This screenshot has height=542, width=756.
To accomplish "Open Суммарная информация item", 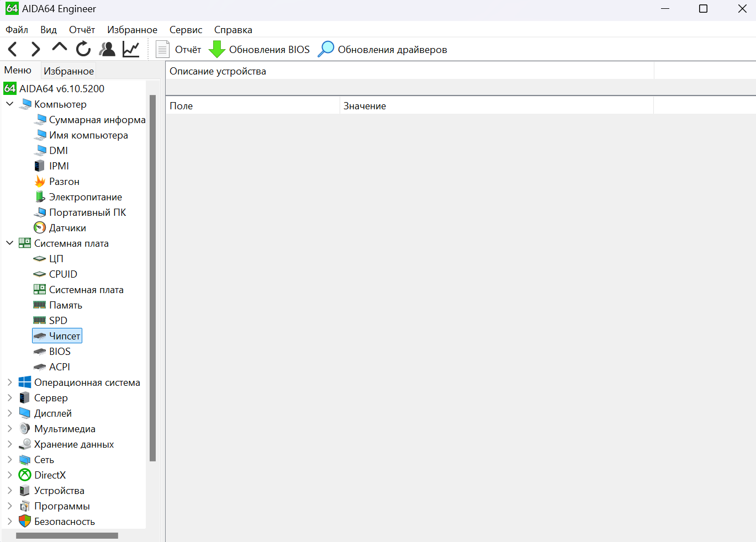I will (90, 120).
